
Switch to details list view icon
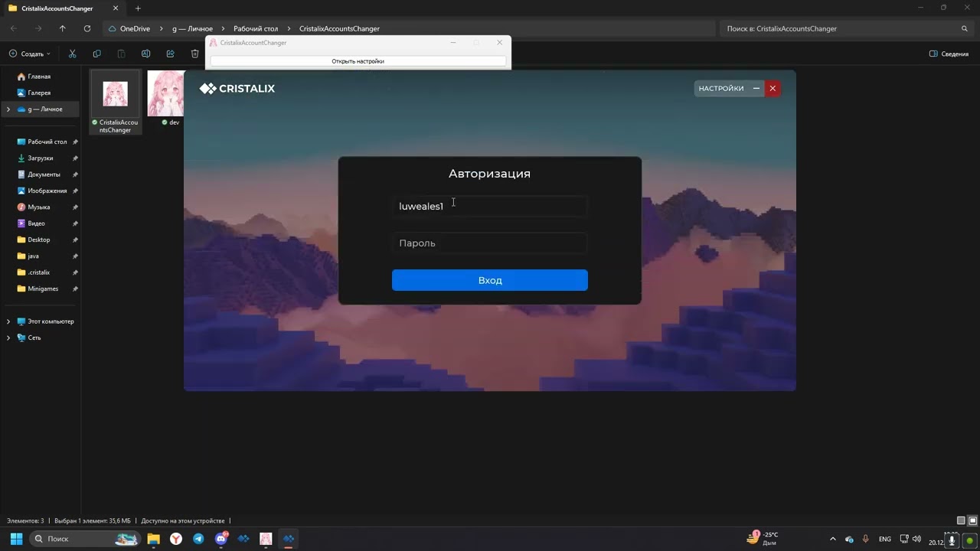point(961,520)
